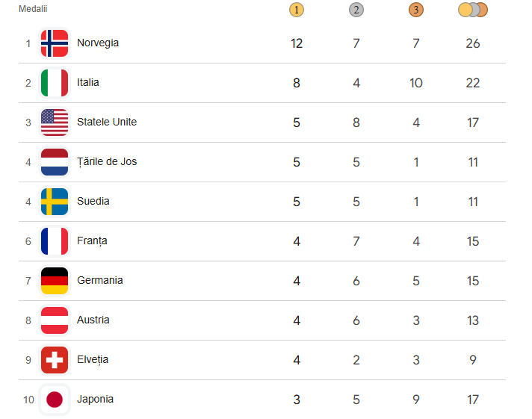Click Japonia's total of 17 medals
Screen dimensions: 532x419
pos(472,400)
